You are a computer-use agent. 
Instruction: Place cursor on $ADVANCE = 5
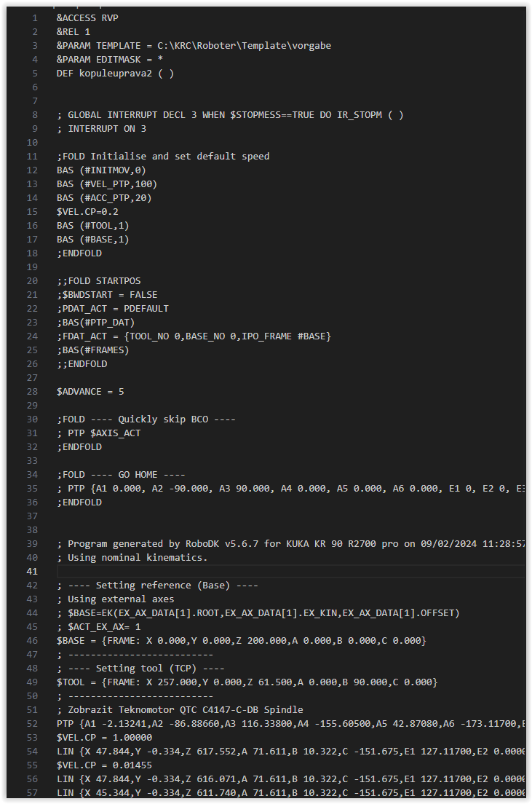pos(90,392)
